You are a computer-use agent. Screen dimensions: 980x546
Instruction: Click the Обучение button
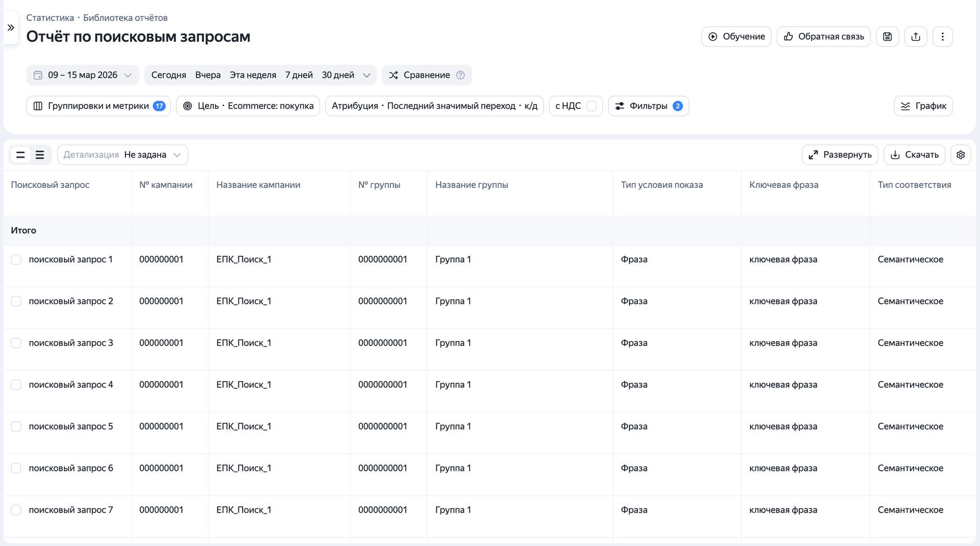pyautogui.click(x=736, y=36)
